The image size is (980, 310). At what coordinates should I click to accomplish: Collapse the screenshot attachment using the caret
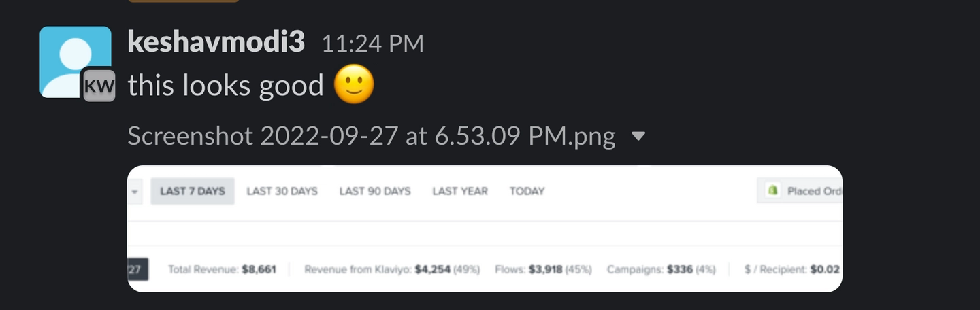coord(638,137)
